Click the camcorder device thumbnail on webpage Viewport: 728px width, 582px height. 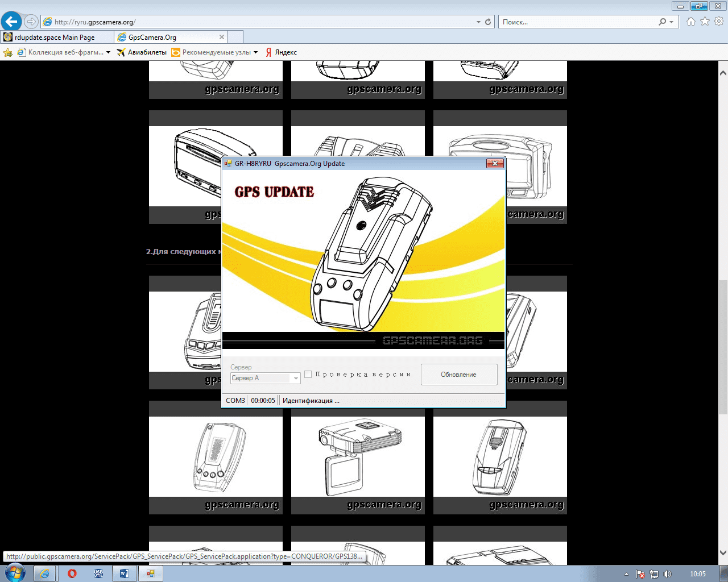coord(358,457)
